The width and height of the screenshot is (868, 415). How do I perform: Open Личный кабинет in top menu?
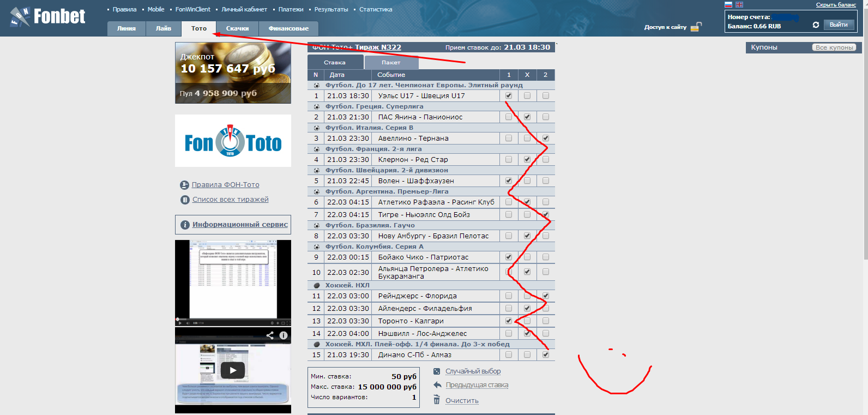(x=244, y=9)
